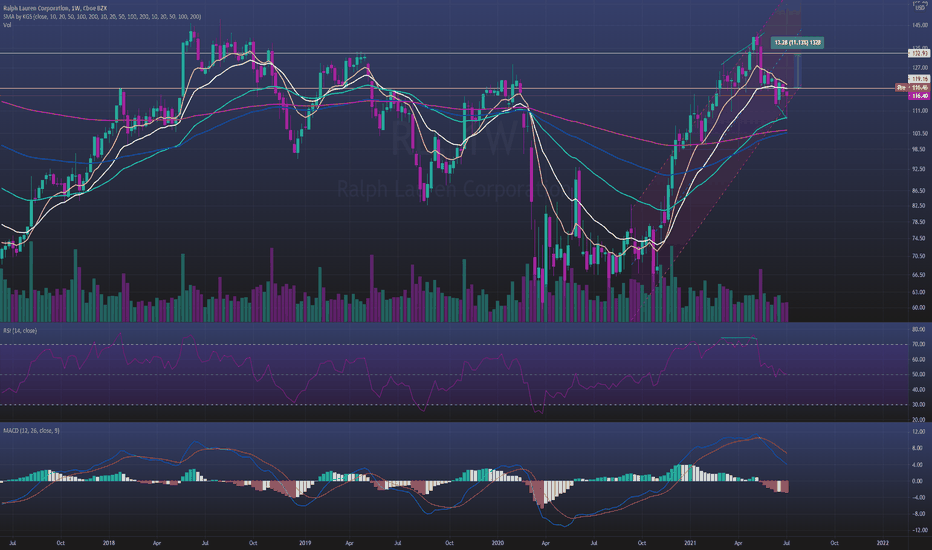Select the Vol indicator legend
This screenshot has height=550, width=932.
(7, 25)
